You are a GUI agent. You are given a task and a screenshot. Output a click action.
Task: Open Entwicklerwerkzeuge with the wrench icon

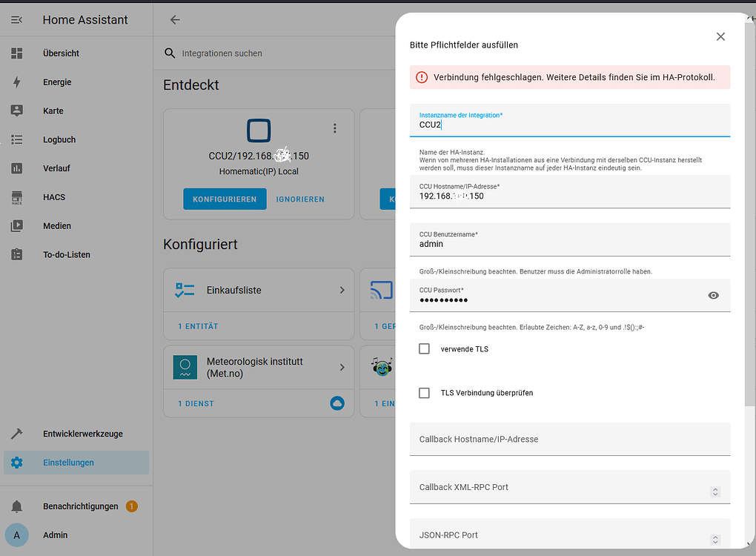coord(16,434)
